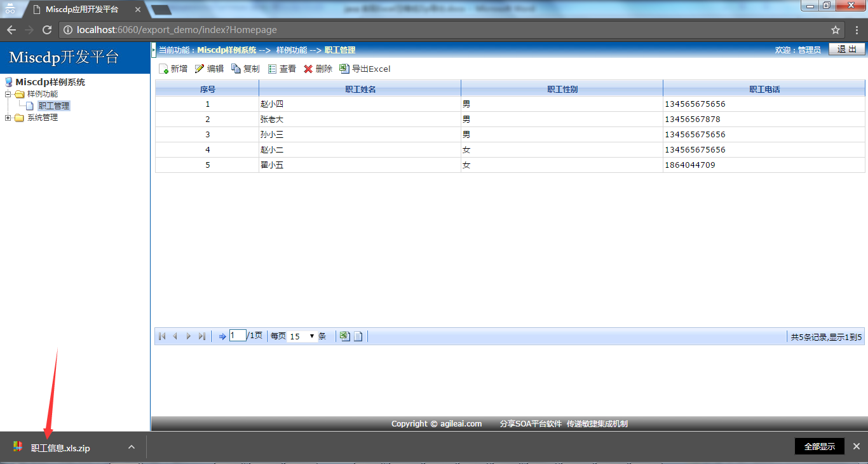Select the row for 赵小二
Viewport: 868px width, 464px height.
tap(510, 150)
